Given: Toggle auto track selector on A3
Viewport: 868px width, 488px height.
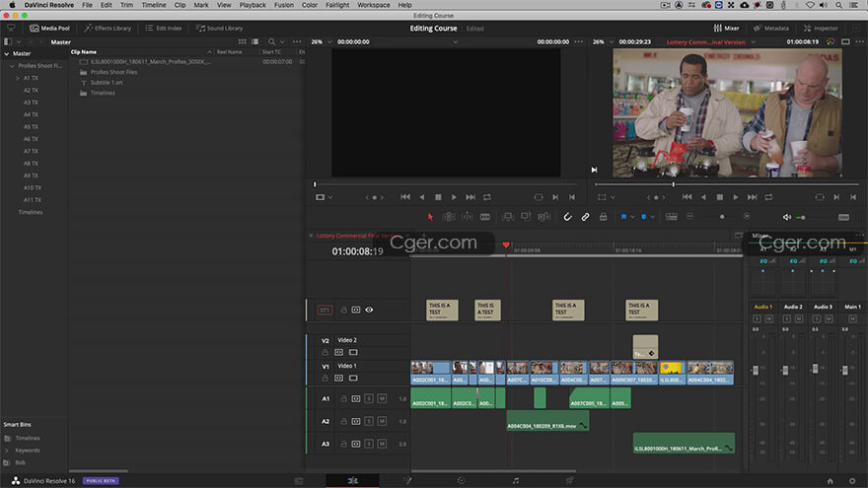Looking at the screenshot, I should pyautogui.click(x=356, y=444).
